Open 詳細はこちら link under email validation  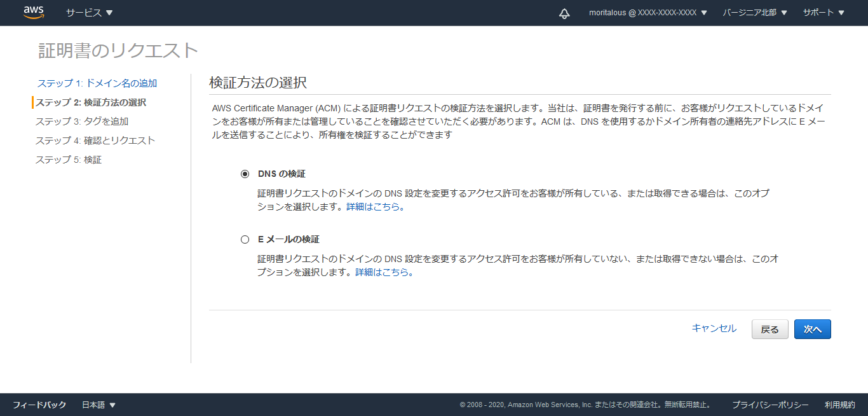(382, 272)
